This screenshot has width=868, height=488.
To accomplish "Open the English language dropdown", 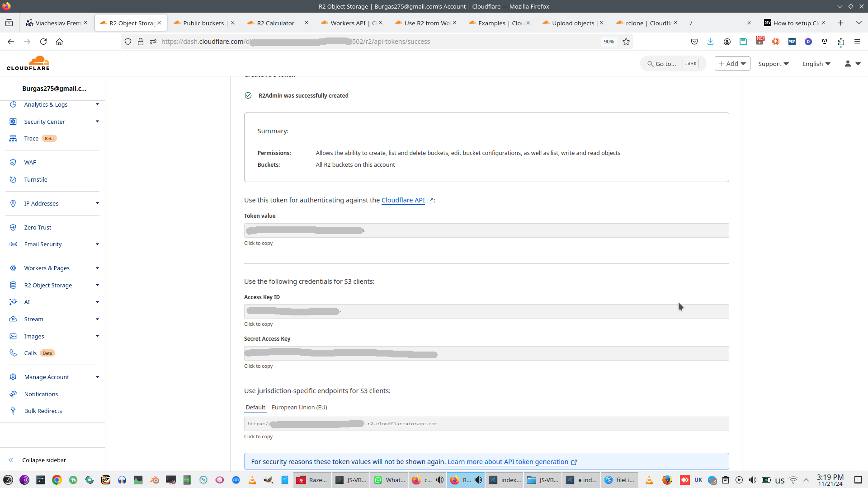I will (816, 64).
